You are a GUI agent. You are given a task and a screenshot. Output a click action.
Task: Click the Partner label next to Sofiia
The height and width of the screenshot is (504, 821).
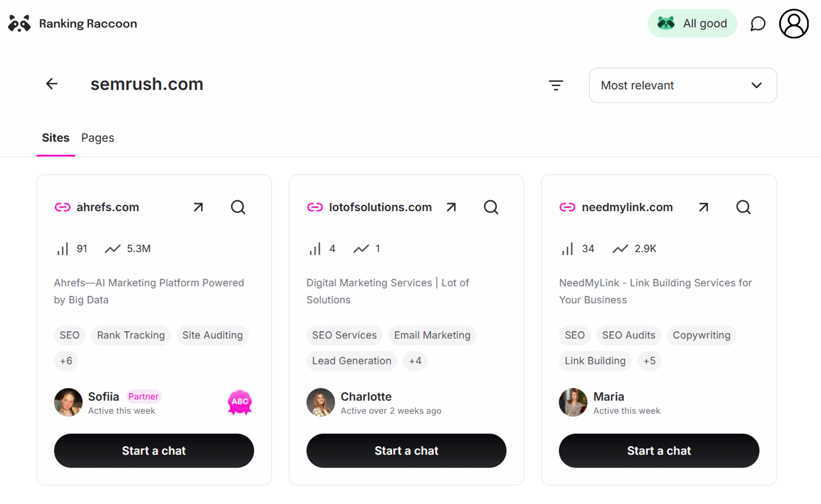coord(143,396)
